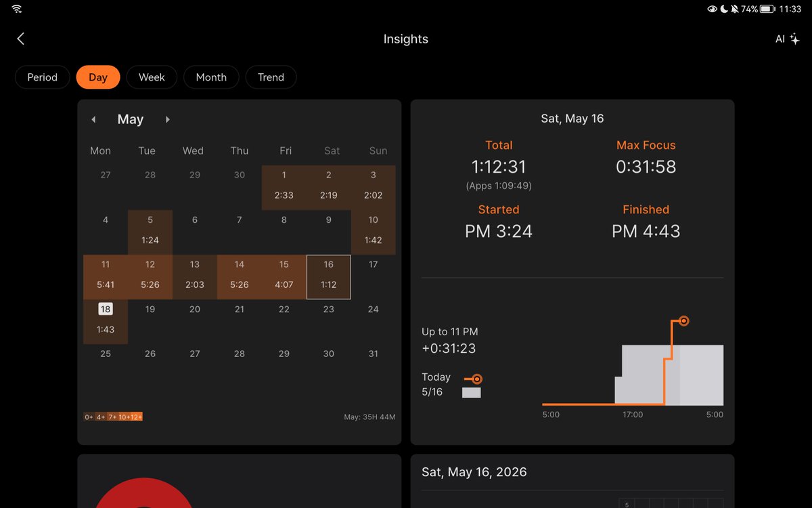Select May 1 with 2:33
The height and width of the screenshot is (508, 812).
284,188
